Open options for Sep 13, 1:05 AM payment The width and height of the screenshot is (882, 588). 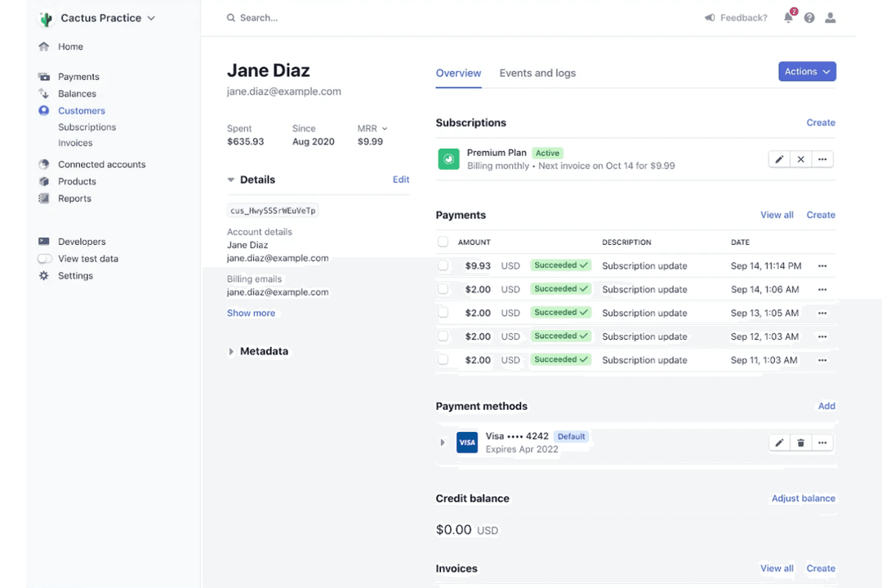(822, 313)
